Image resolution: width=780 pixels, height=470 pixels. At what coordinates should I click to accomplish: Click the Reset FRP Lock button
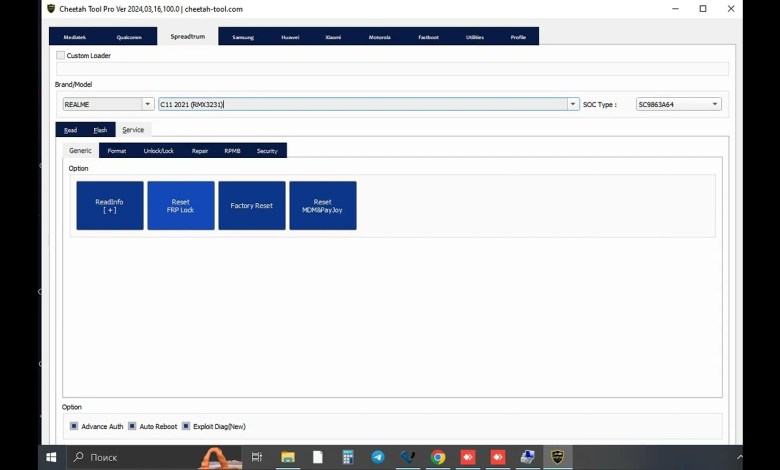point(181,205)
